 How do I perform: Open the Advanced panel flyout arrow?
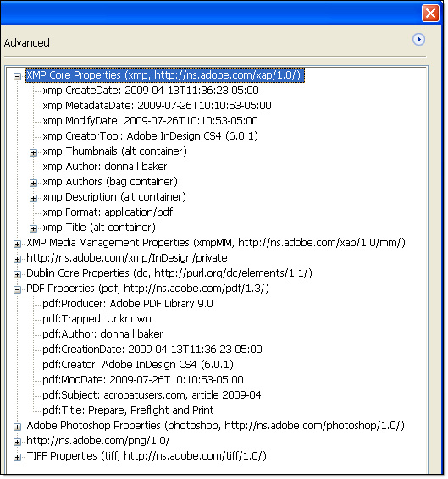pos(418,40)
